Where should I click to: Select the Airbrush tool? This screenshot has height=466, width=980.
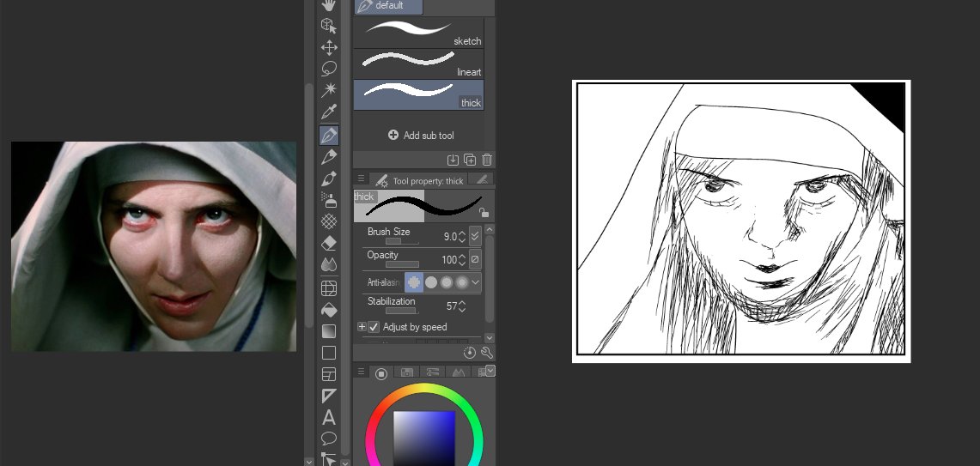pyautogui.click(x=329, y=200)
